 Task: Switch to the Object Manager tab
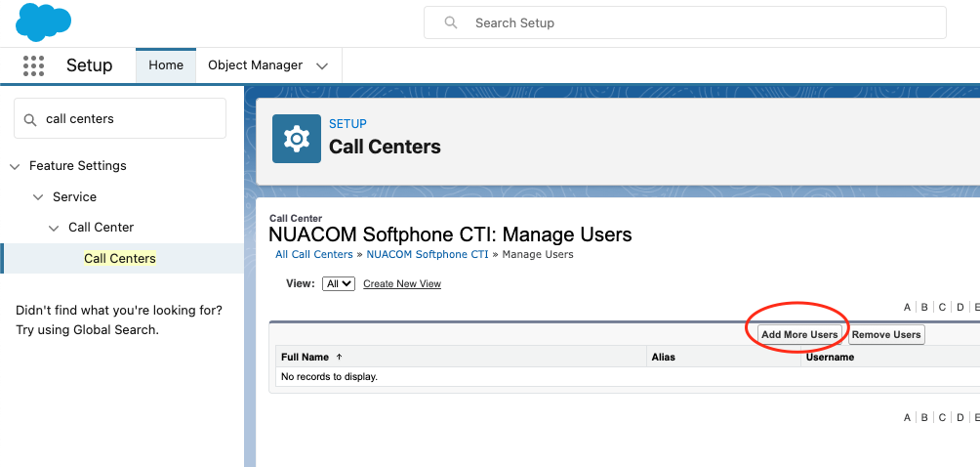click(x=255, y=65)
